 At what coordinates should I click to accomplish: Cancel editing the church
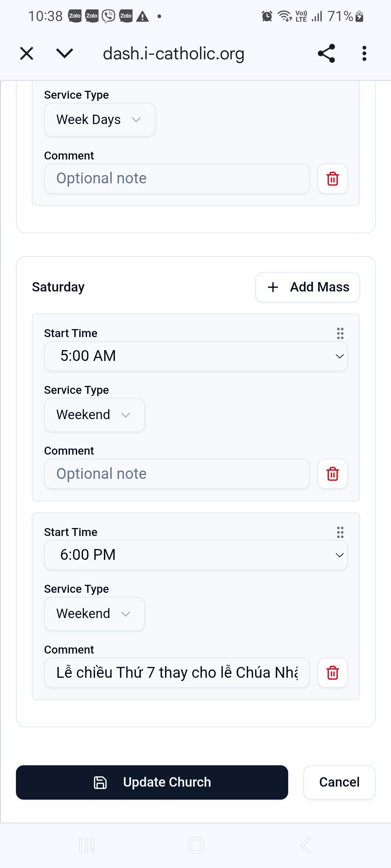[x=339, y=782]
